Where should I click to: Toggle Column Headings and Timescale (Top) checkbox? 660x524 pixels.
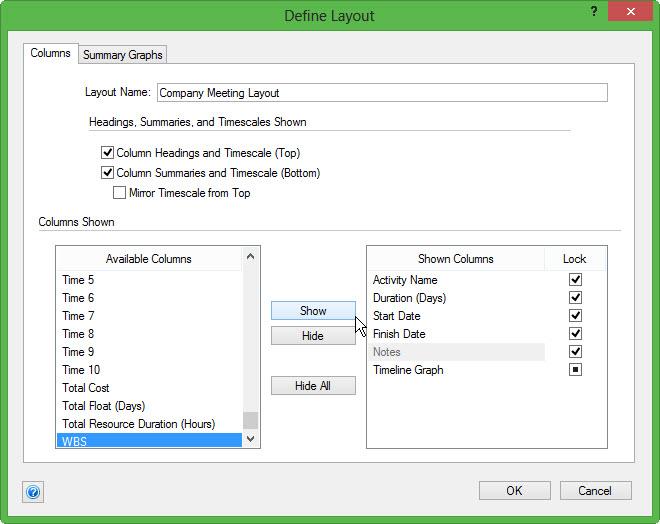108,153
